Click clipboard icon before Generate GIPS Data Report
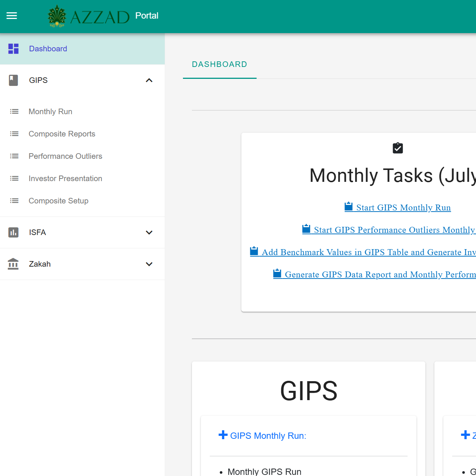The width and height of the screenshot is (476, 476). pyautogui.click(x=277, y=274)
